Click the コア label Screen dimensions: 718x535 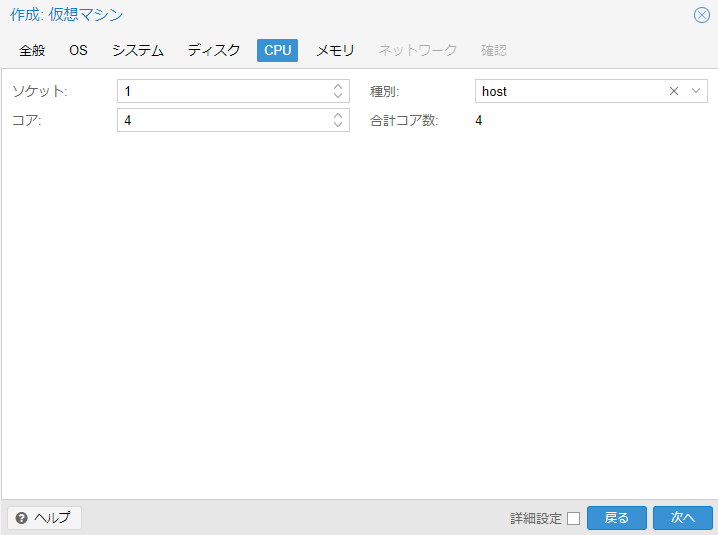coord(27,120)
